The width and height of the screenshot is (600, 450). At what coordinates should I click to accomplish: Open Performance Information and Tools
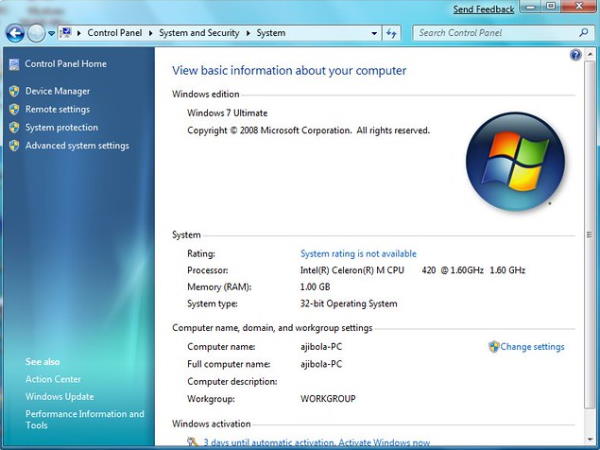pos(85,420)
